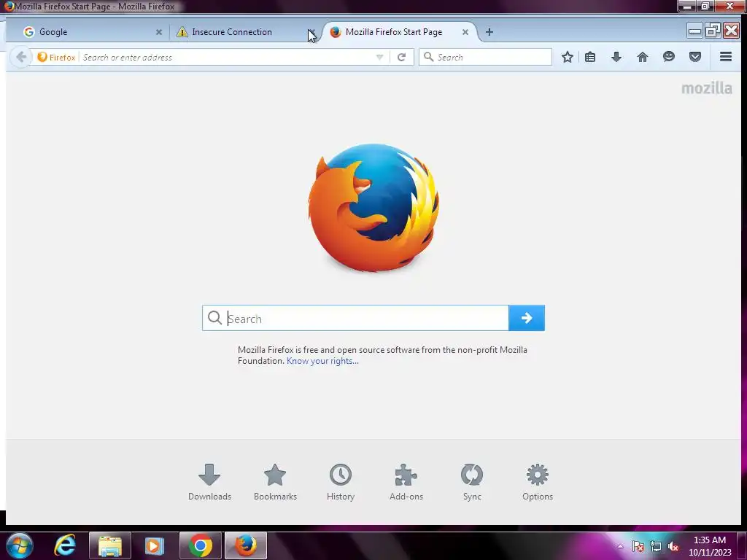Open the Pocket icon
Image resolution: width=747 pixels, height=560 pixels.
[695, 57]
